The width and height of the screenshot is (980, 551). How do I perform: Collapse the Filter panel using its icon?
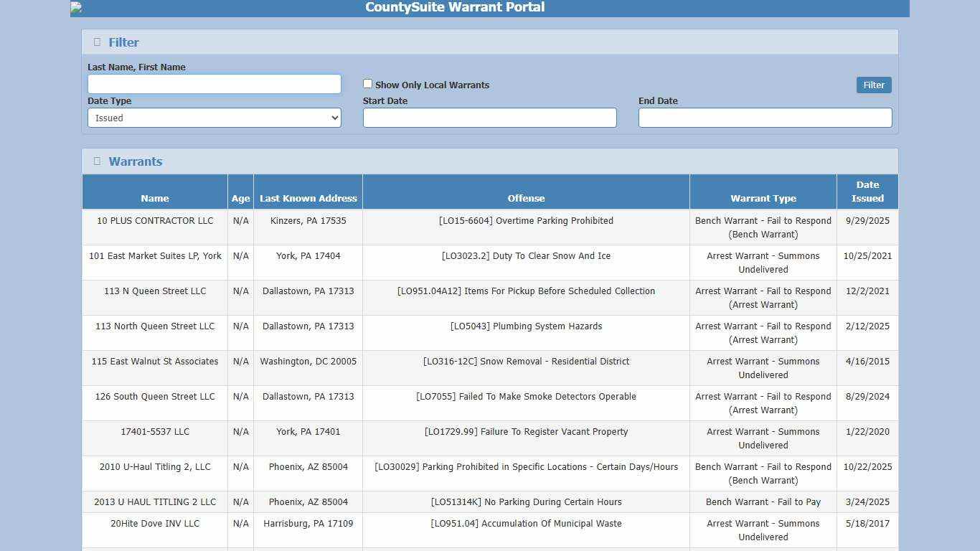(97, 42)
